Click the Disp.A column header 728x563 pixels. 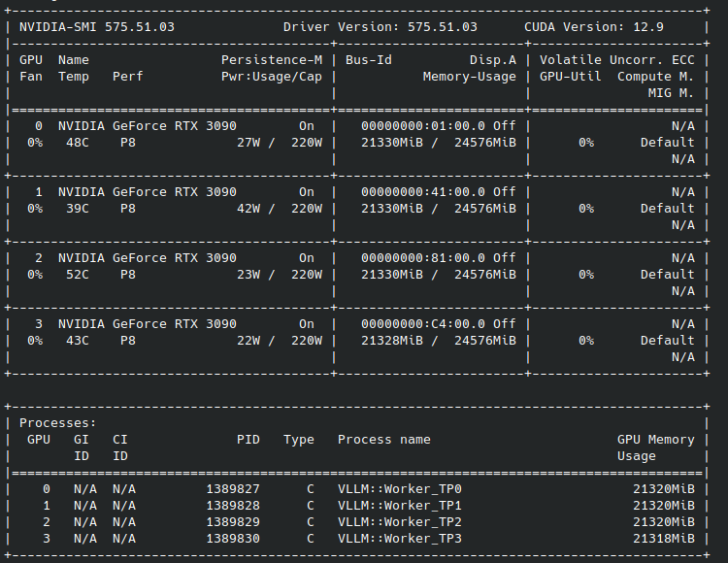tap(492, 60)
